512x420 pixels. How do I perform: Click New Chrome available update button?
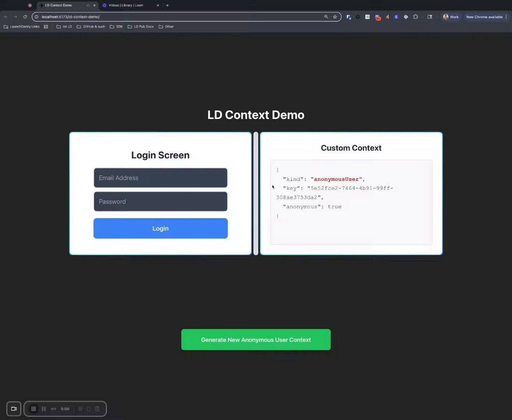click(484, 17)
